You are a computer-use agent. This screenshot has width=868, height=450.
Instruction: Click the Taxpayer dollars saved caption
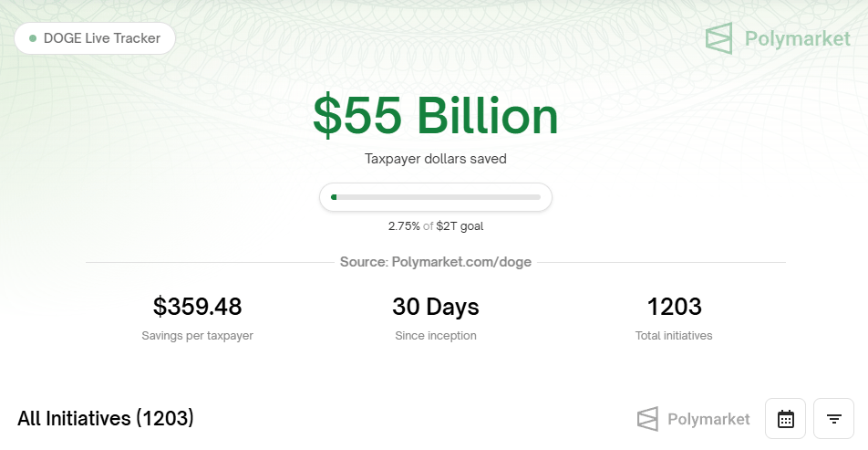(x=436, y=159)
